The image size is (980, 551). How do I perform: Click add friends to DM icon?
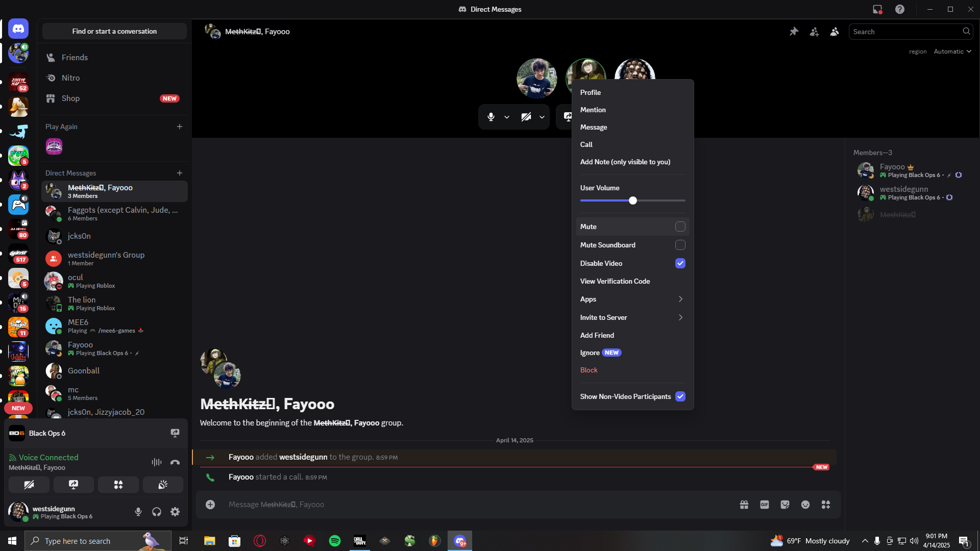pos(814,32)
